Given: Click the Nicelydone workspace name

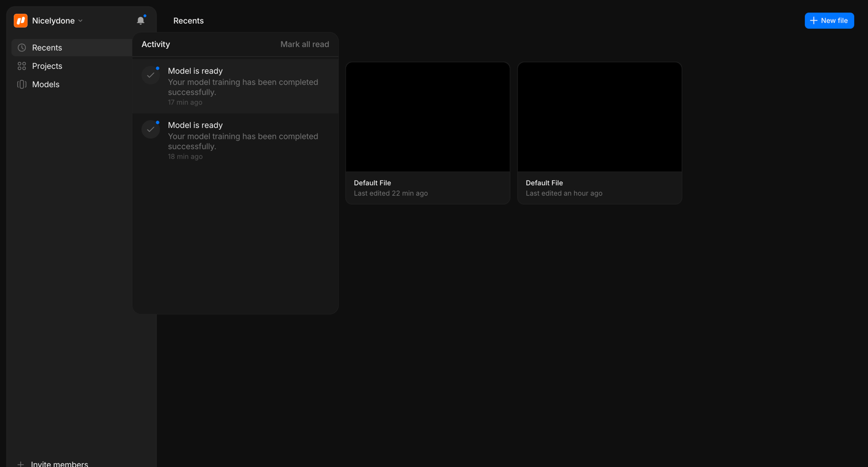Looking at the screenshot, I should pos(53,21).
